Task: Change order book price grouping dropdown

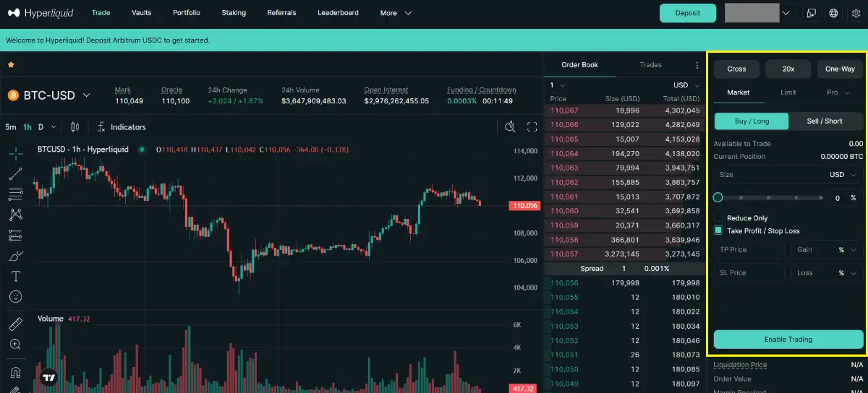Action: click(x=557, y=85)
